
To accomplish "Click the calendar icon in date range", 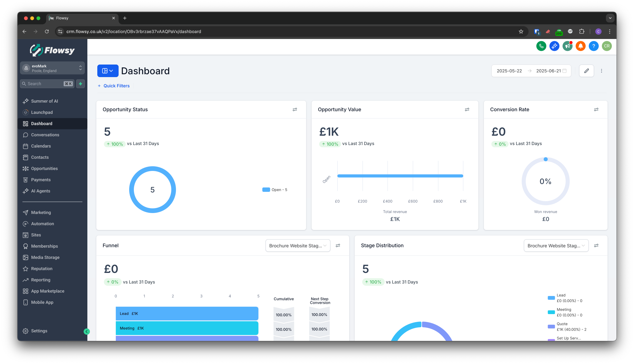I will click(x=564, y=71).
